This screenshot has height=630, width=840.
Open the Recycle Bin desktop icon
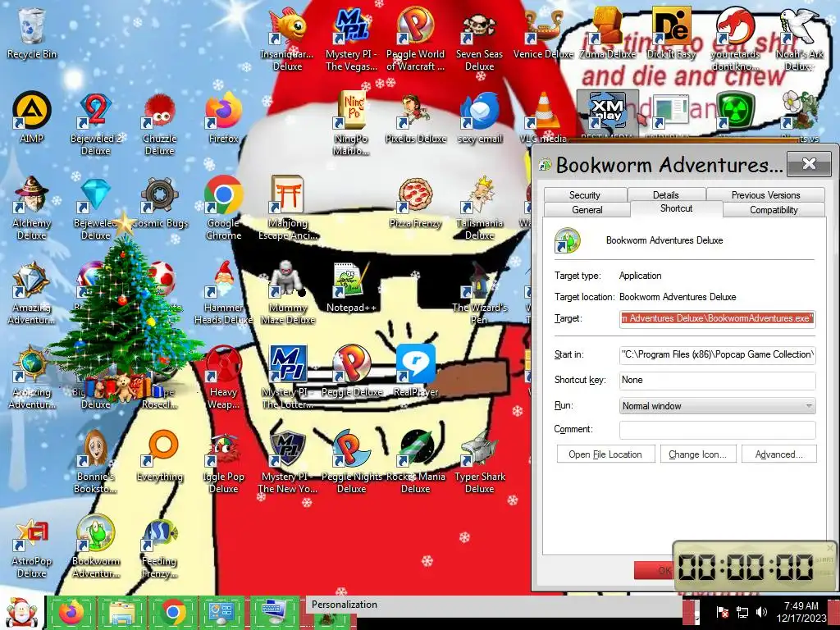tap(32, 33)
